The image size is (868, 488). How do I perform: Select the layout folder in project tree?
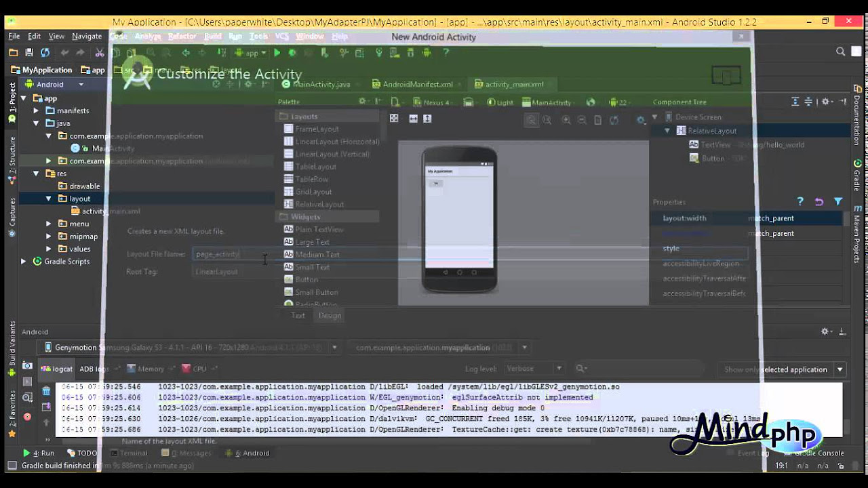pos(75,199)
